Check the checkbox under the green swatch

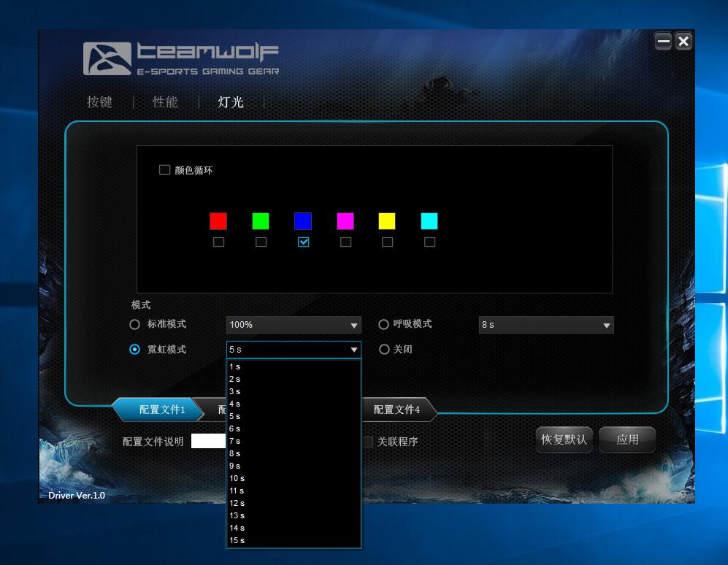point(261,242)
